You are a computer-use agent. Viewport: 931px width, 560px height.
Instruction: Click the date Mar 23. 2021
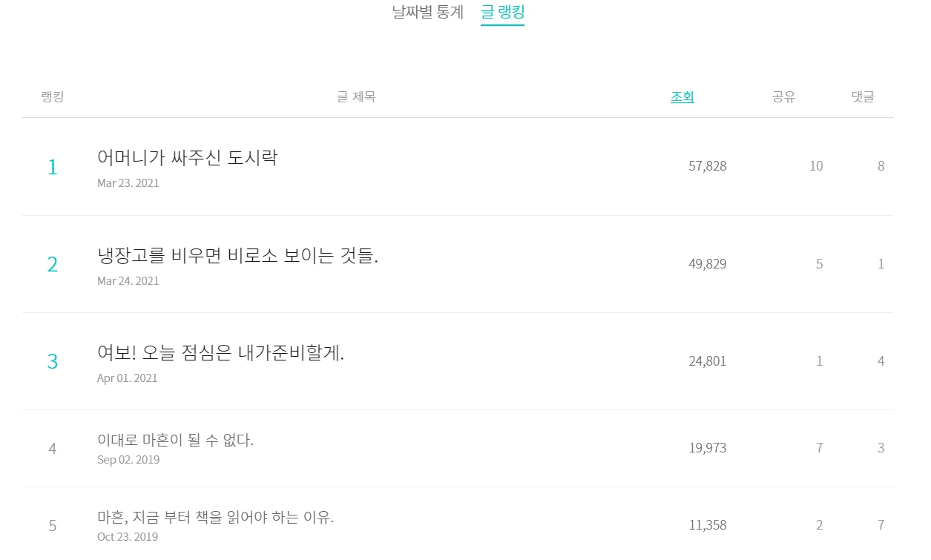click(x=128, y=183)
